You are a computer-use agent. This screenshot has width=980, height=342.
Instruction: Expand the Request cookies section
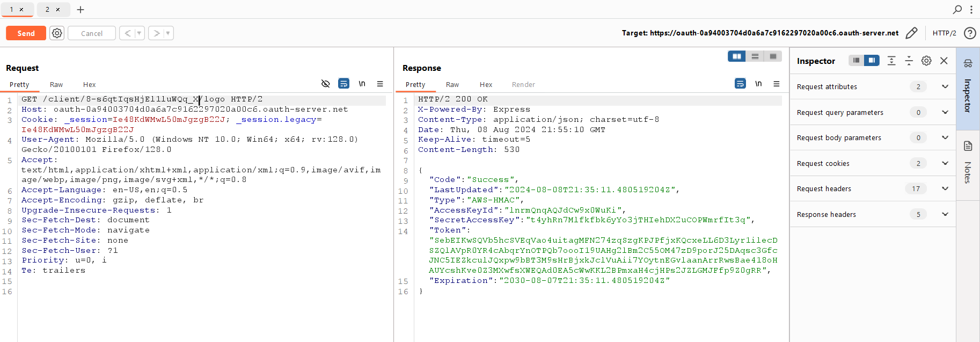point(945,163)
